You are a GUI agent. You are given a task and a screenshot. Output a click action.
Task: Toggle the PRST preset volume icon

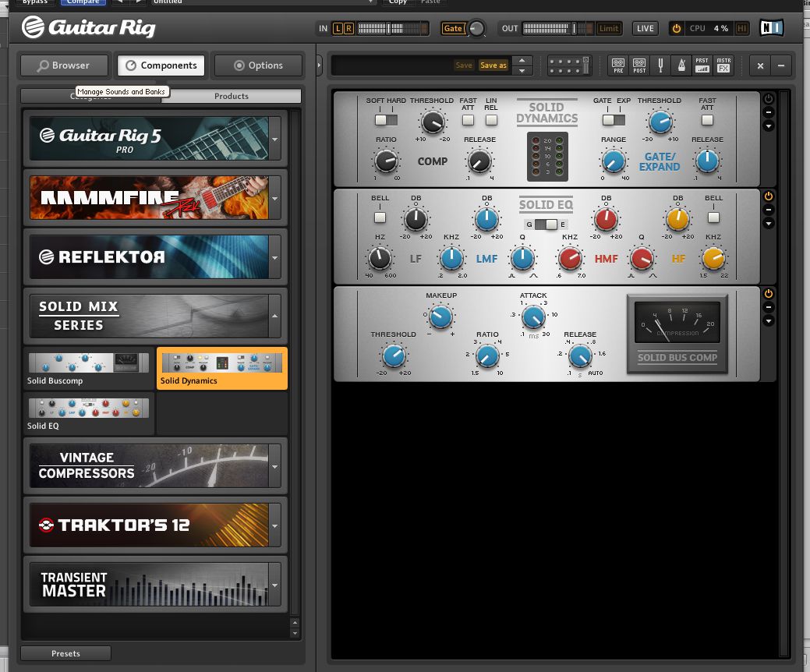702,65
